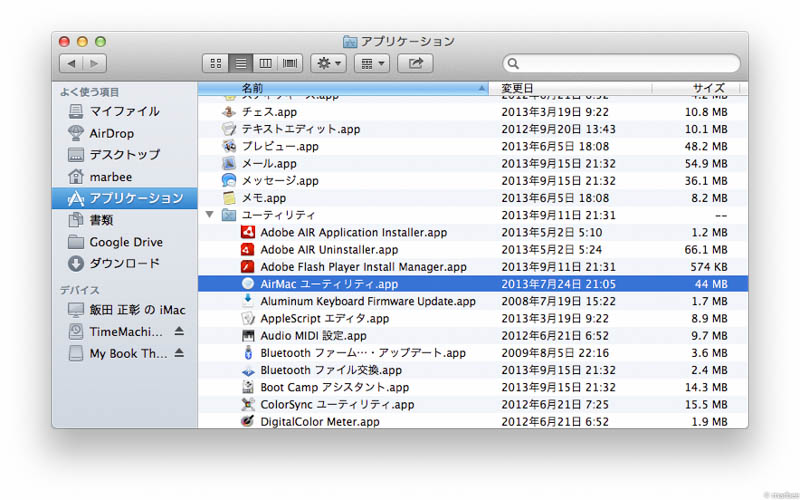Click the ColorSync ユーティリティ.app file name
This screenshot has width=800, height=500.
tap(337, 405)
